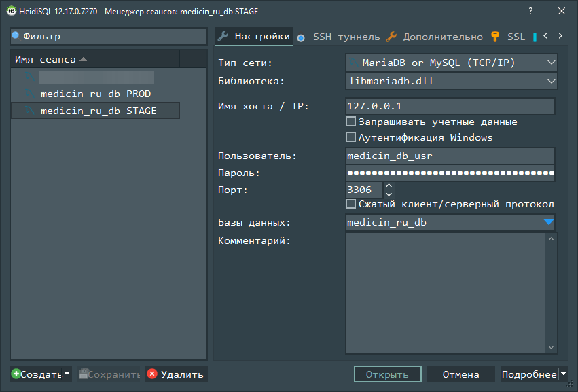Click the Порт 3306 field
The image size is (578, 392).
[x=364, y=190]
